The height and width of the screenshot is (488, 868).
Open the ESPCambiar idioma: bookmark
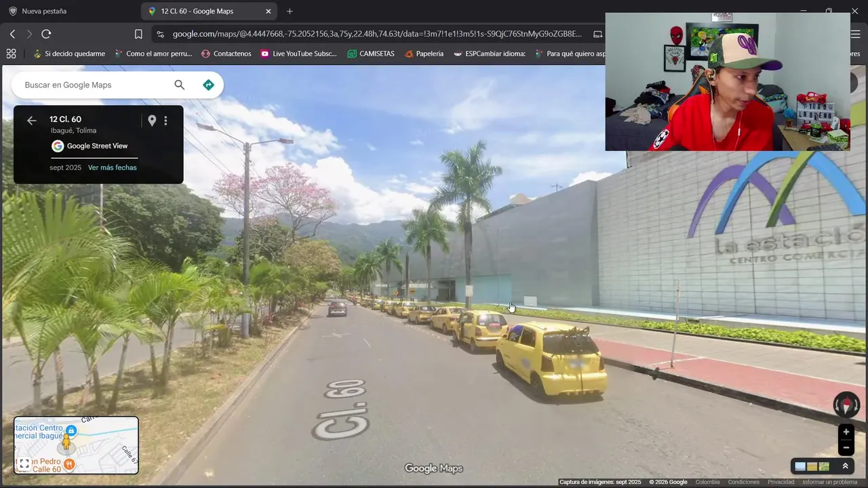[x=490, y=54]
